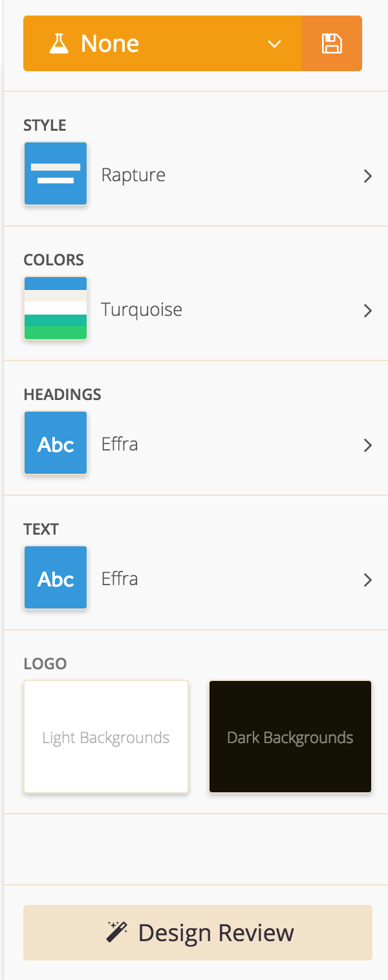Screen dimensions: 388x980
Task: Click the Text Abc font icon
Action: pos(56,578)
